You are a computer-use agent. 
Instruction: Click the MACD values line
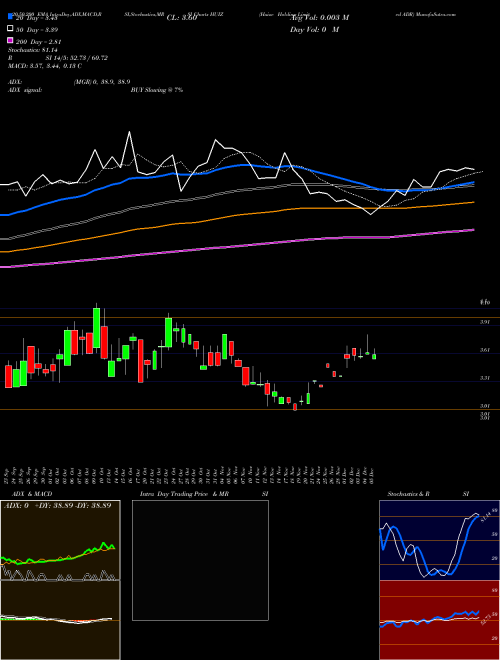45,66
